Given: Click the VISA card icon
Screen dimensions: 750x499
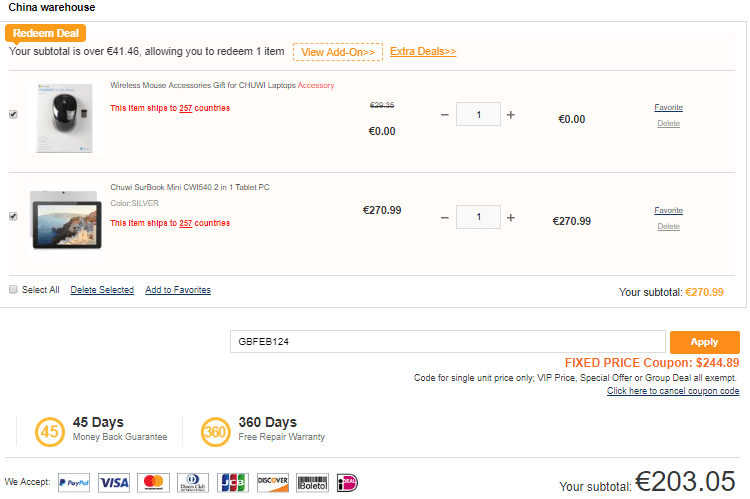Looking at the screenshot, I should point(114,482).
